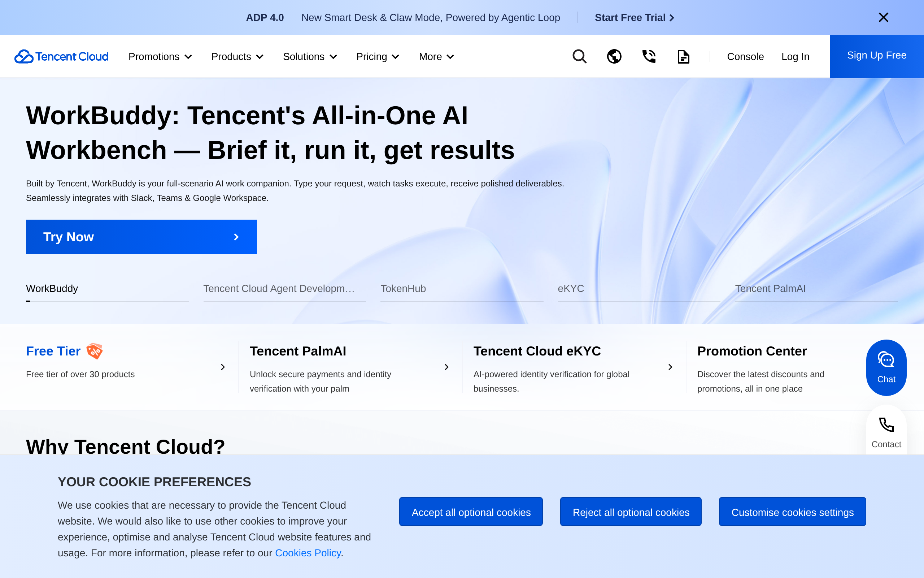Open the Promotion Center card title

[x=752, y=351]
